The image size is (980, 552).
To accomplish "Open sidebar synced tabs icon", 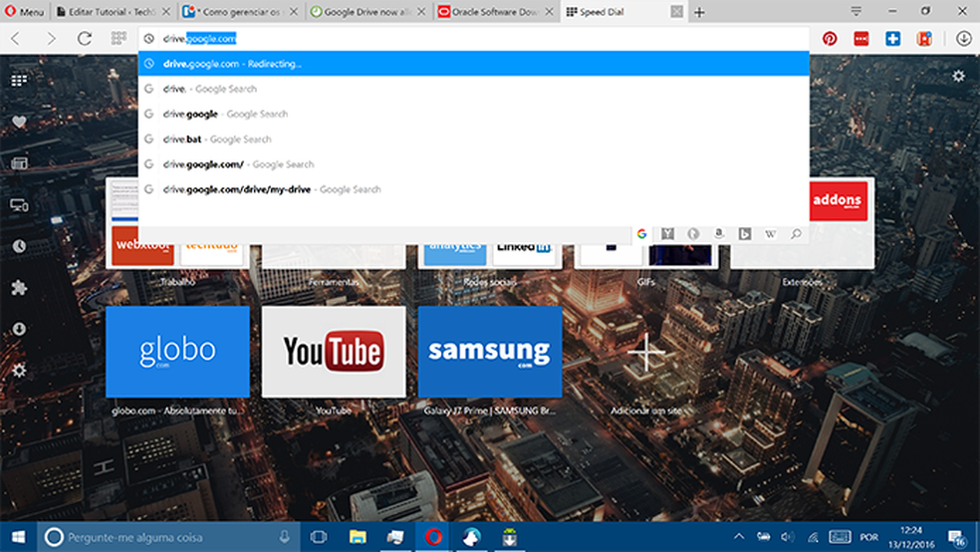I will click(19, 205).
